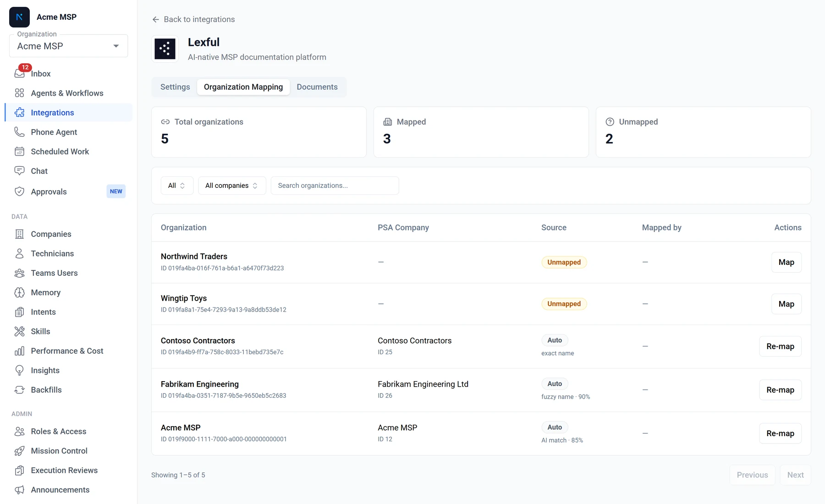Click the Teams Users group icon

[19, 273]
